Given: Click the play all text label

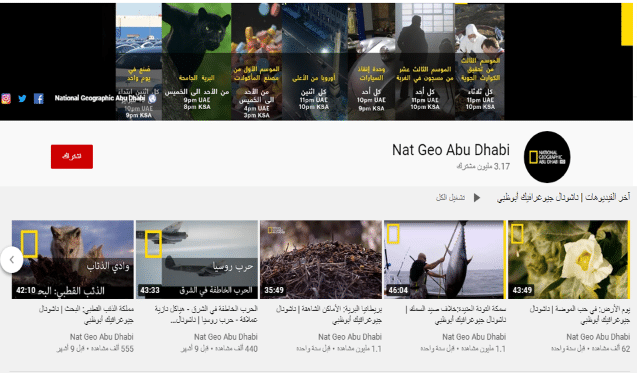Looking at the screenshot, I should pos(451,198).
